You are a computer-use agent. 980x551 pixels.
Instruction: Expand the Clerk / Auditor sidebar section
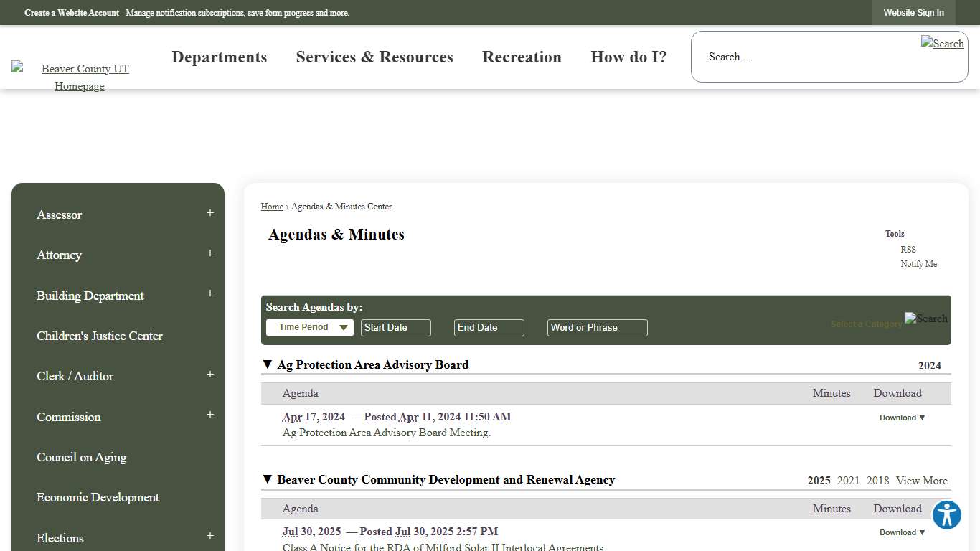[209, 374]
